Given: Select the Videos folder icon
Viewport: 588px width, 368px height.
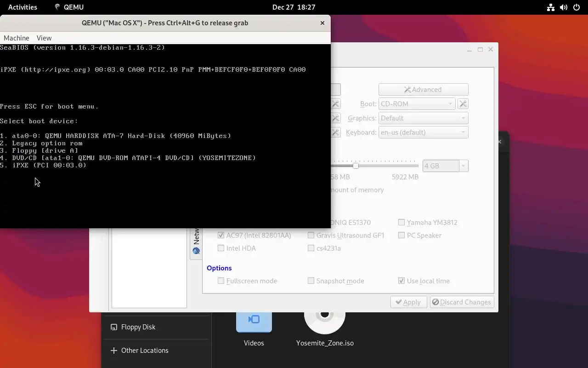Looking at the screenshot, I should [x=254, y=321].
